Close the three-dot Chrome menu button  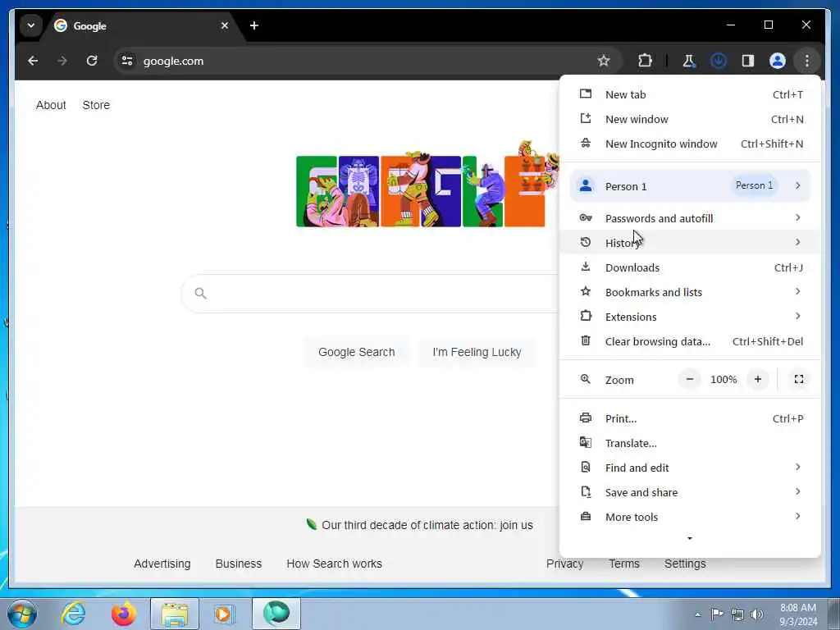(807, 61)
